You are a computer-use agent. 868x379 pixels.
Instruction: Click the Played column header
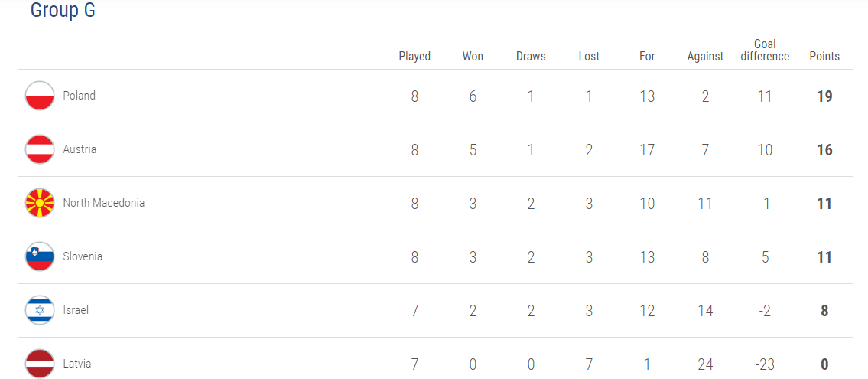pos(414,56)
